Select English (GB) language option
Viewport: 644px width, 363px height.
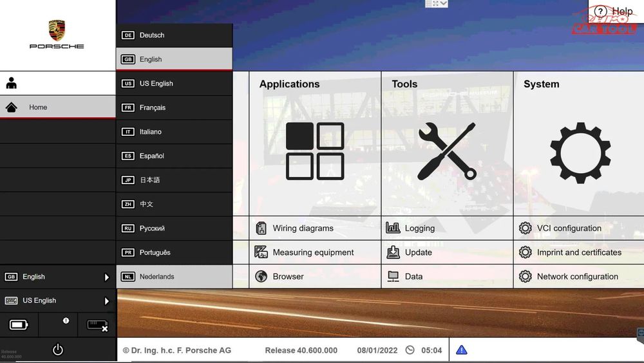(174, 59)
